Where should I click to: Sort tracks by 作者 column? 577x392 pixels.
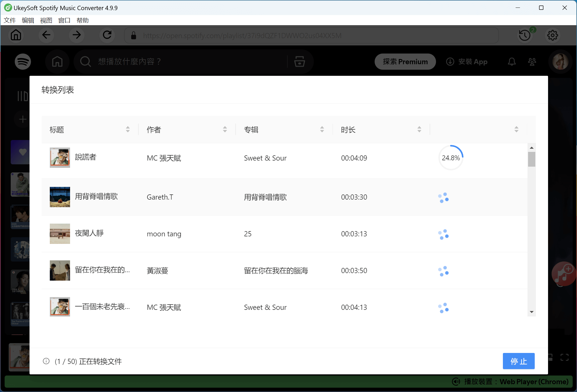tap(225, 129)
